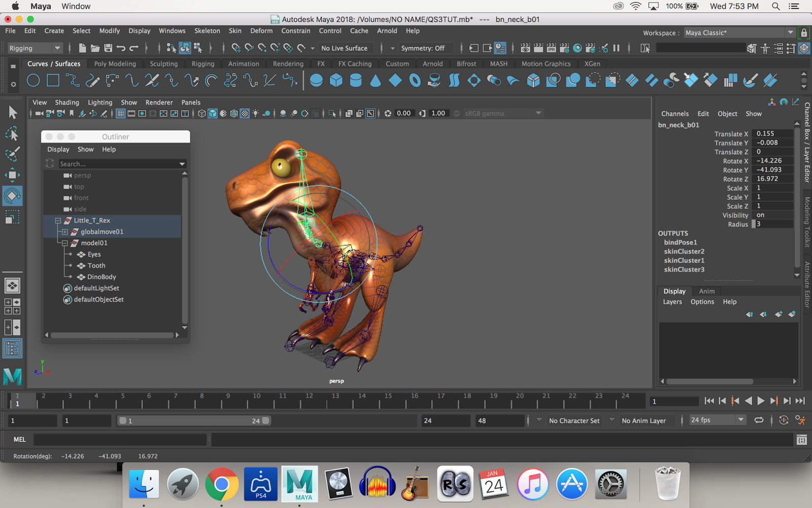
Task: Click the scene lock padlock icon
Action: (803, 32)
